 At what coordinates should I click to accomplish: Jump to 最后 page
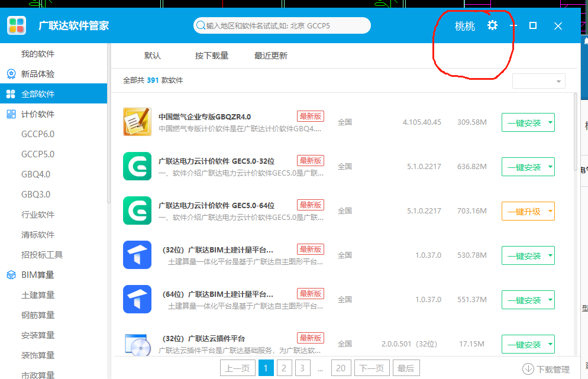coord(406,368)
